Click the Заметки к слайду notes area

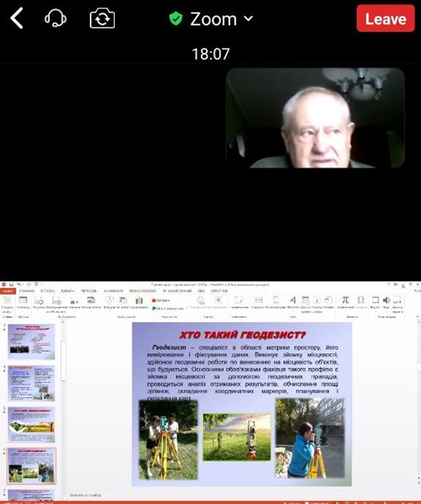pos(85,495)
